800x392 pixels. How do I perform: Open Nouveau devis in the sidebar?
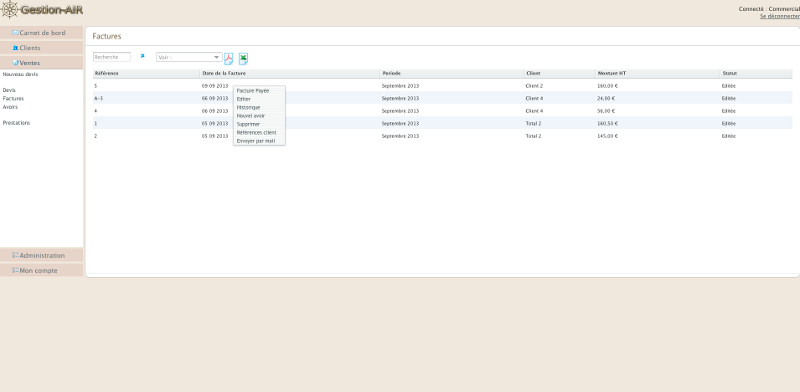pyautogui.click(x=20, y=74)
